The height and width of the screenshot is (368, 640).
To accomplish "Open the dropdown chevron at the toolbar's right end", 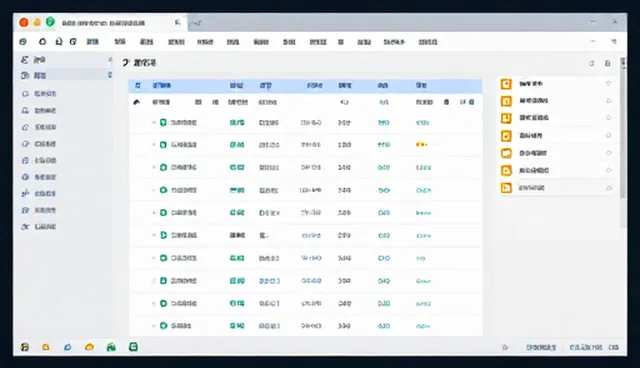I will [x=593, y=41].
